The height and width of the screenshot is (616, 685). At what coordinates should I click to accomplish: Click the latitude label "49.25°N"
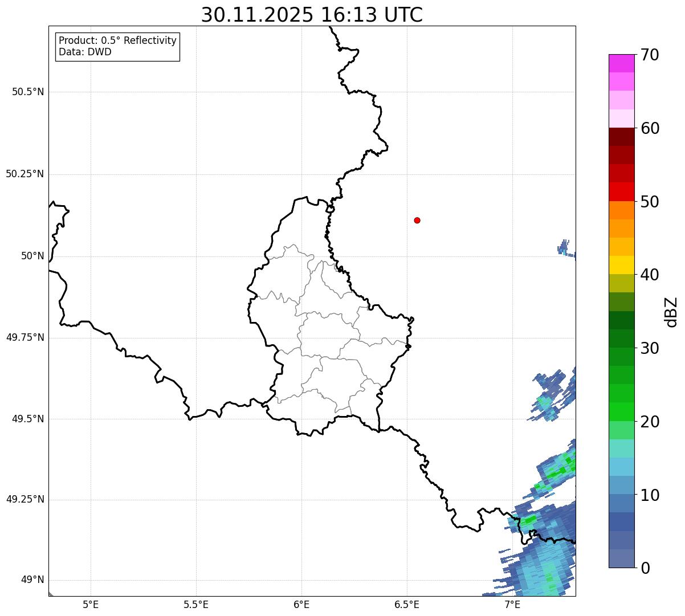tap(25, 499)
